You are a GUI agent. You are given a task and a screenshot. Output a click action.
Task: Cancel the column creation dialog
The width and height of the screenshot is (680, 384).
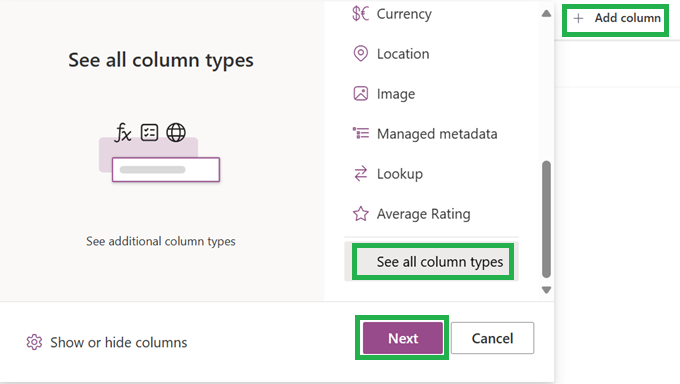pyautogui.click(x=492, y=338)
